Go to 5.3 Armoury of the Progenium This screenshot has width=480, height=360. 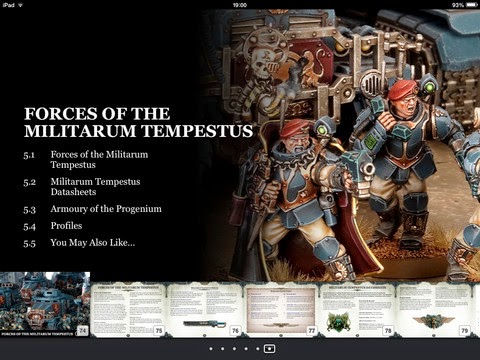92,209
